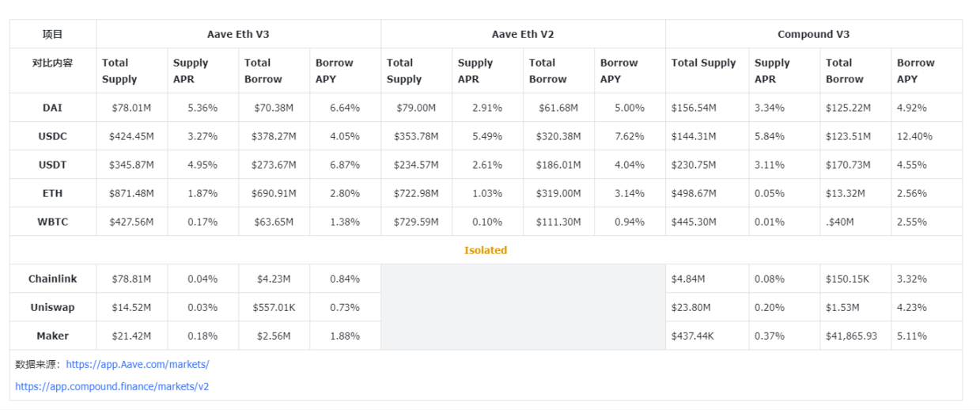Screen dimensions: 980x410
Task: Select the USDC row label
Action: (52, 136)
